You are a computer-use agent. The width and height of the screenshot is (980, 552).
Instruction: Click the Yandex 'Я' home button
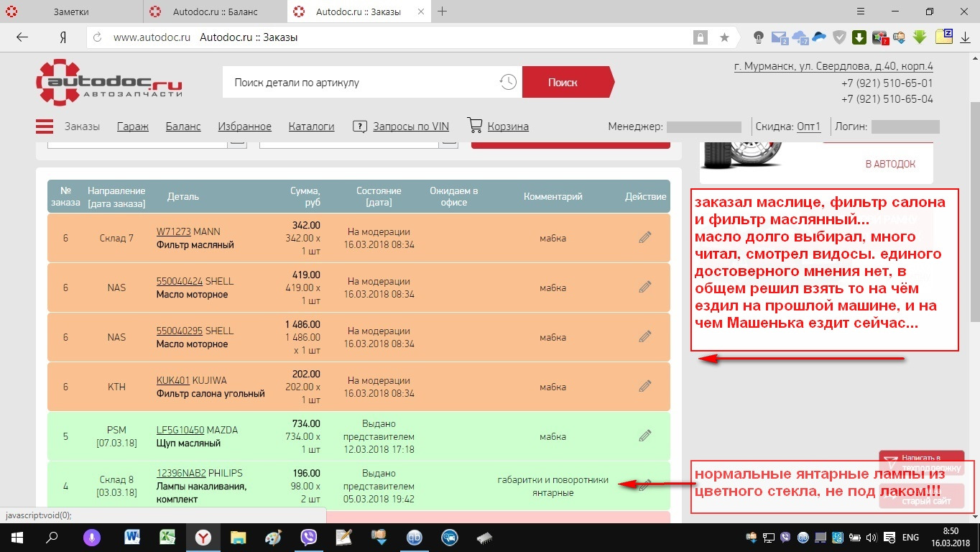pos(63,37)
